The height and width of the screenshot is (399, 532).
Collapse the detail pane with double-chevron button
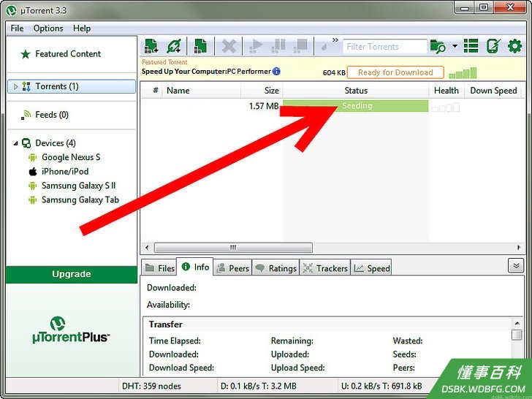[x=516, y=266]
